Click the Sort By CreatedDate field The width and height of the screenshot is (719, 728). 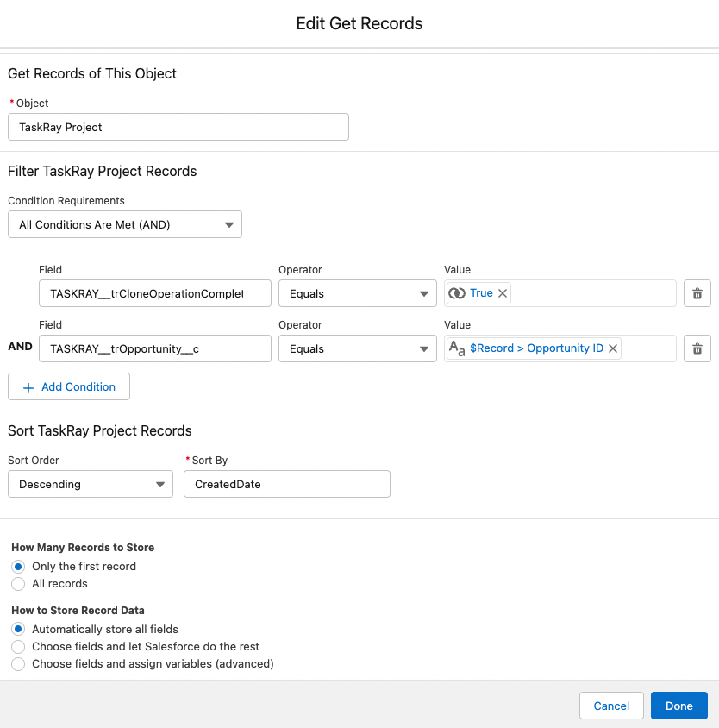pos(287,484)
